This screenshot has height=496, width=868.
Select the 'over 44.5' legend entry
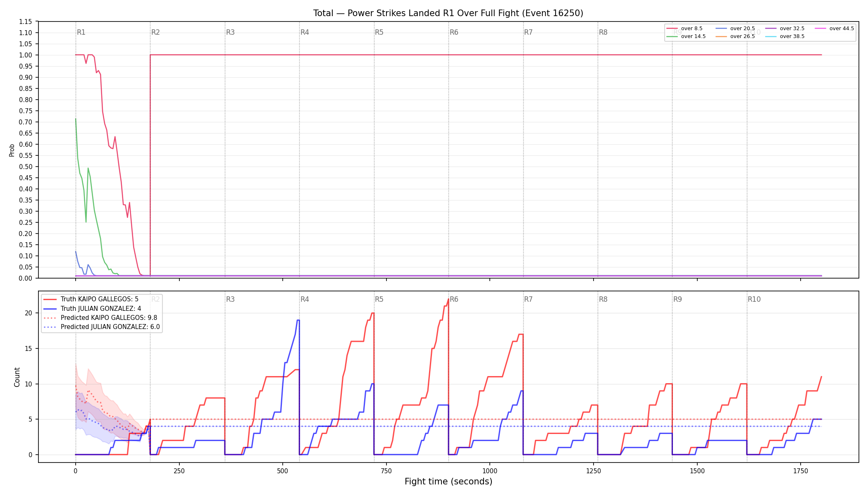(835, 29)
